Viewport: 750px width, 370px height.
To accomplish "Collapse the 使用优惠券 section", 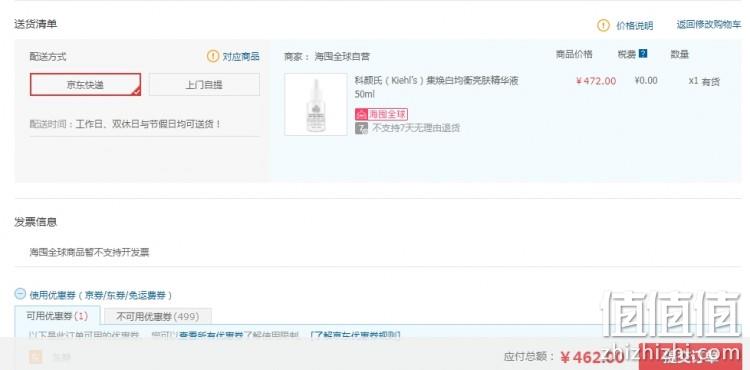I will tap(20, 294).
